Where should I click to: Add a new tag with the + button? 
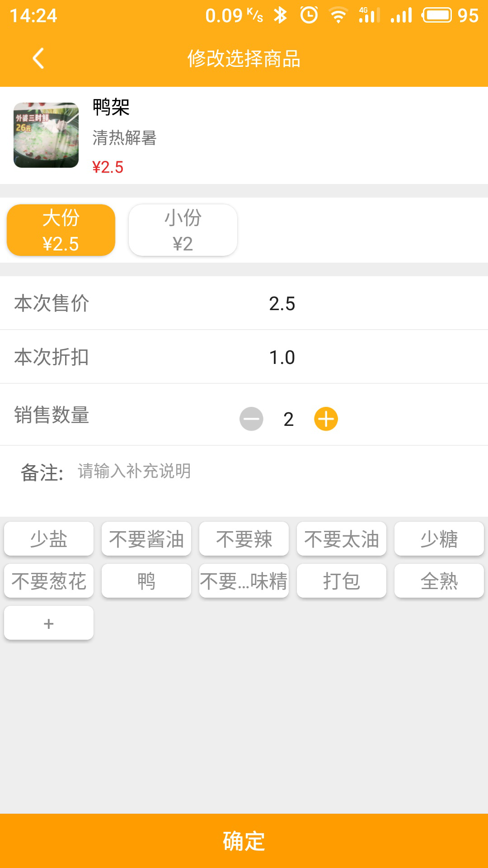[x=49, y=623]
